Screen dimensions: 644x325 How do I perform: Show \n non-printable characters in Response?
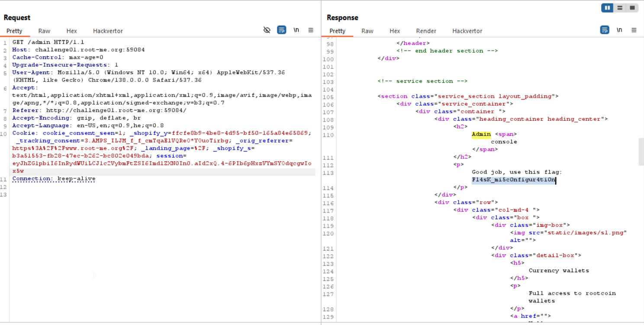[619, 30]
